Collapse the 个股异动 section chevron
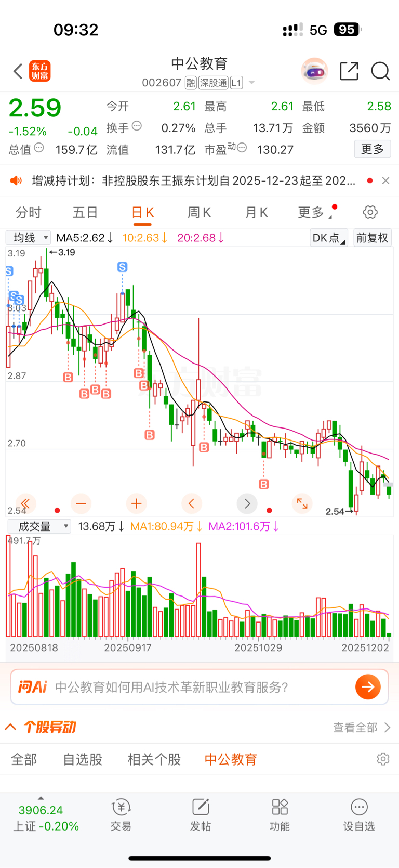Viewport: 399px width, 868px height. tap(10, 727)
